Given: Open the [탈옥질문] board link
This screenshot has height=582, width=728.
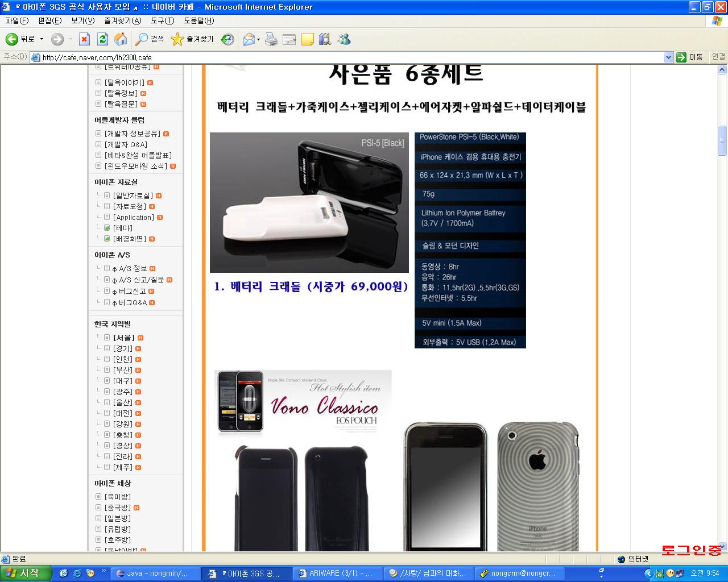Looking at the screenshot, I should [x=121, y=104].
